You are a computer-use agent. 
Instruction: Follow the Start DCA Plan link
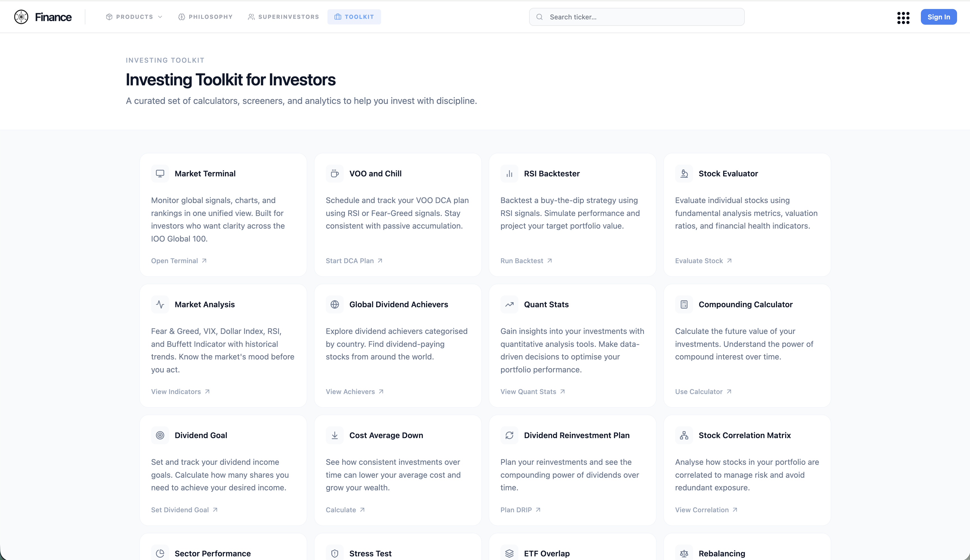(x=354, y=261)
